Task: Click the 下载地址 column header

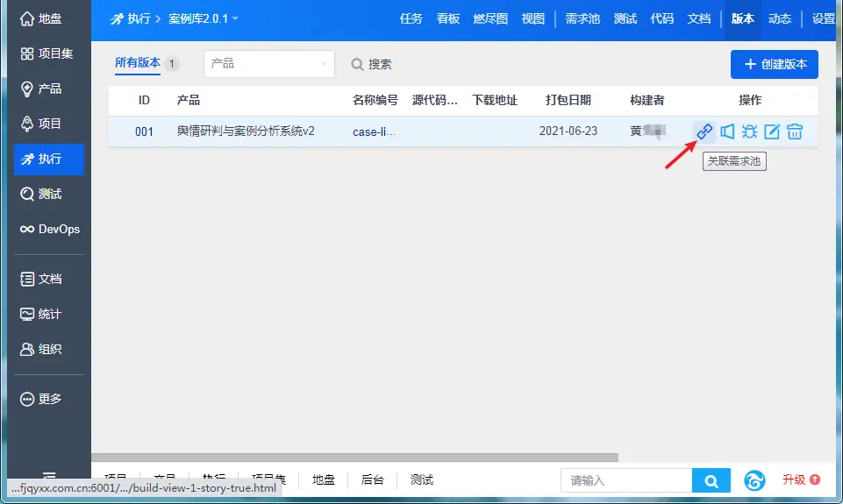Action: coord(495,100)
